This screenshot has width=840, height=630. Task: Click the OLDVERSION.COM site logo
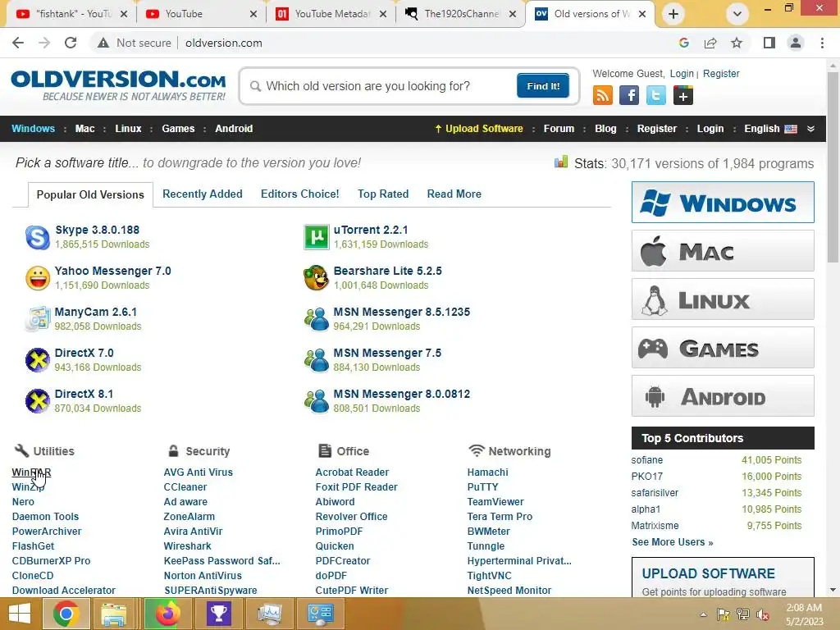[118, 85]
